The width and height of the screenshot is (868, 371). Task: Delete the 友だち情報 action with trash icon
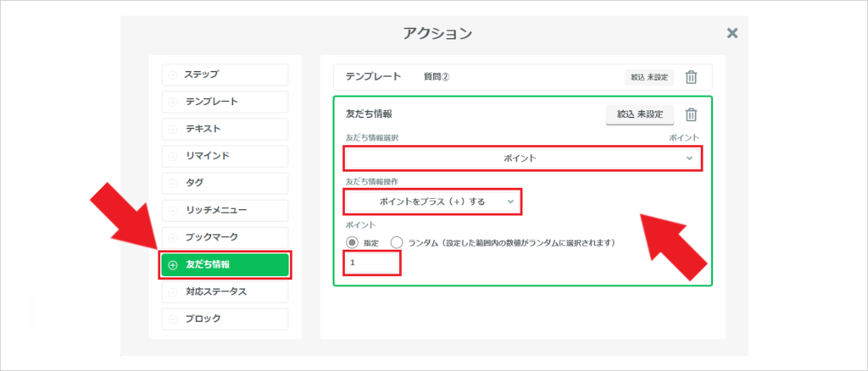691,115
